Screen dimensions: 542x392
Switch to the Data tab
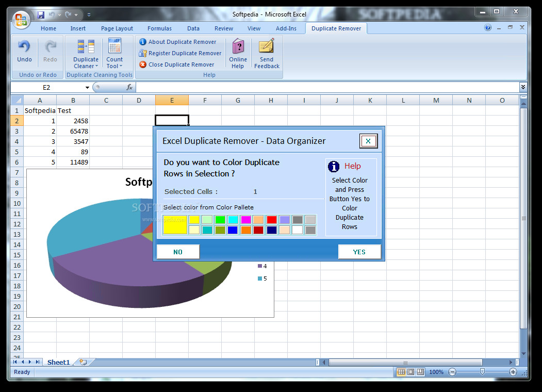pos(193,28)
